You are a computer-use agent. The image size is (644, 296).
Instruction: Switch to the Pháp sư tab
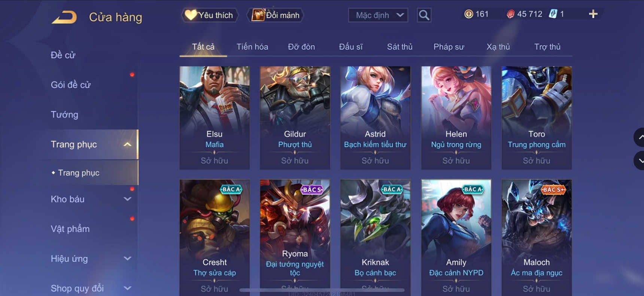click(449, 47)
